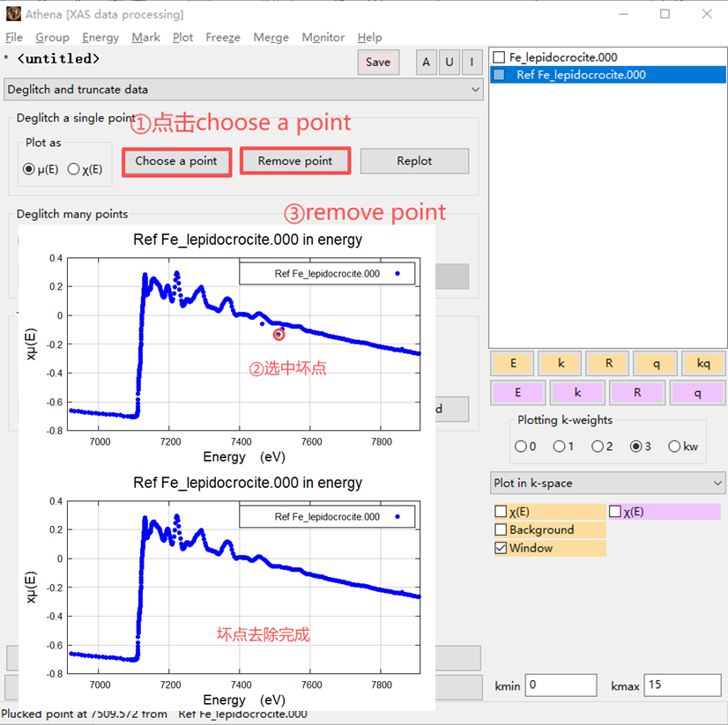Plot current group in q (orange)
Viewport: 728px width, 725px height.
tap(656, 364)
